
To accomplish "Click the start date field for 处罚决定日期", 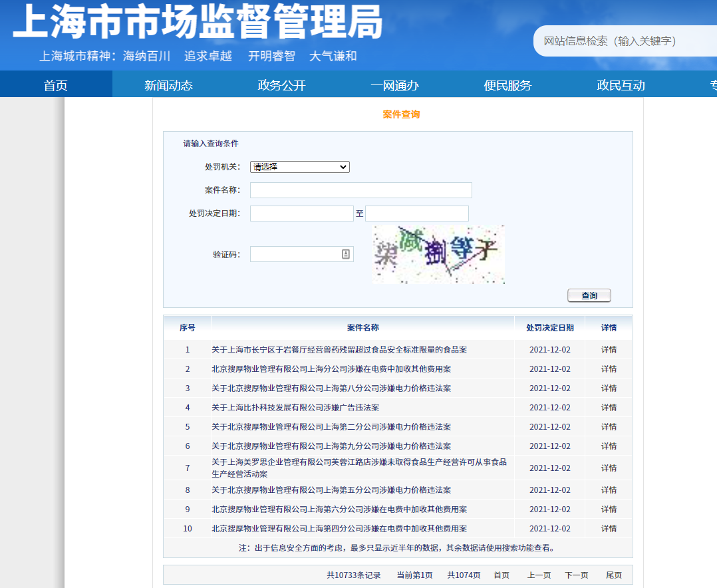I will tap(302, 214).
